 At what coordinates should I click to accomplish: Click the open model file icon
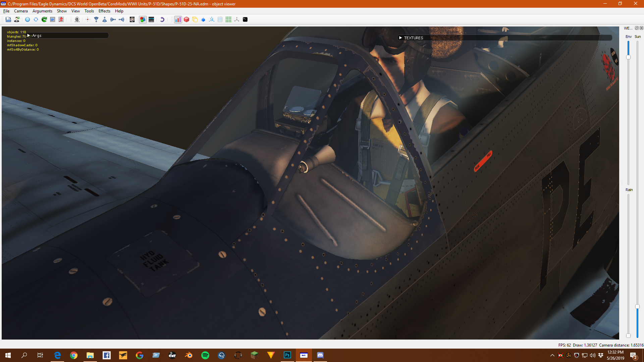click(8, 19)
